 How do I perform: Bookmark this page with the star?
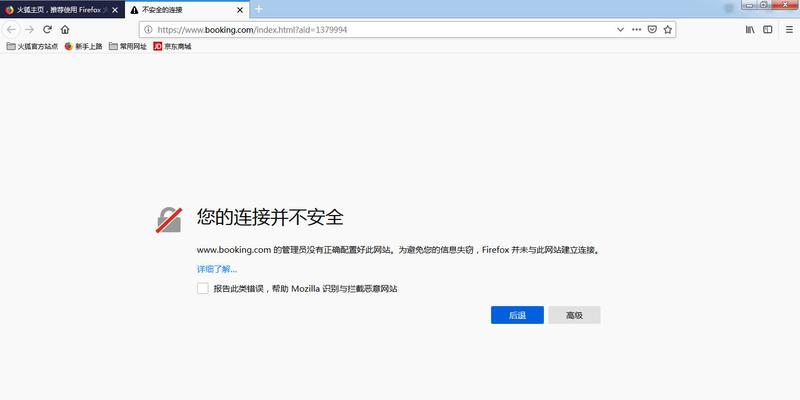point(667,30)
